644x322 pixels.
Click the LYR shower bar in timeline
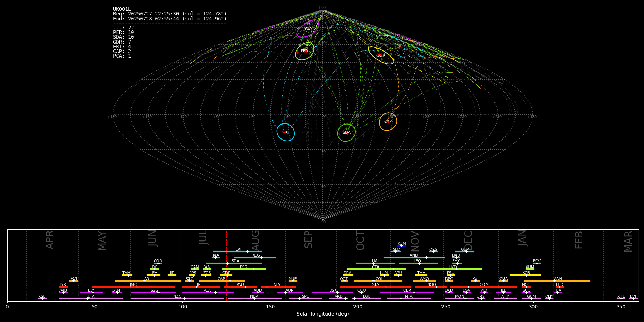(63, 287)
